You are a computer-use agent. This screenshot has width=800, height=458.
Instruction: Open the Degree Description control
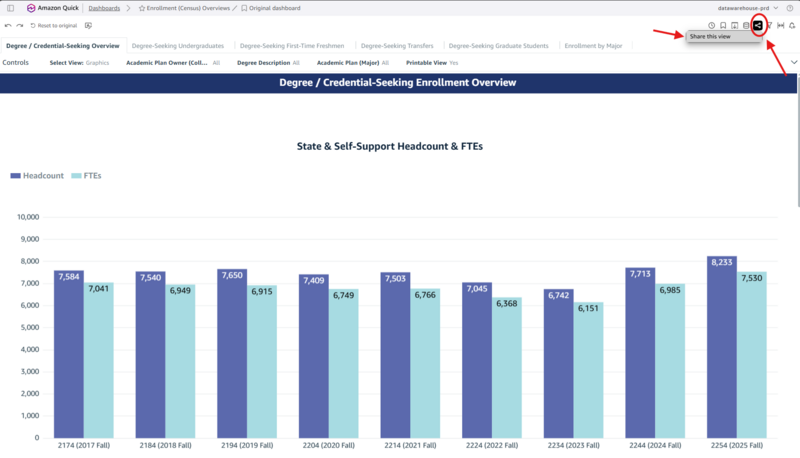(x=268, y=63)
